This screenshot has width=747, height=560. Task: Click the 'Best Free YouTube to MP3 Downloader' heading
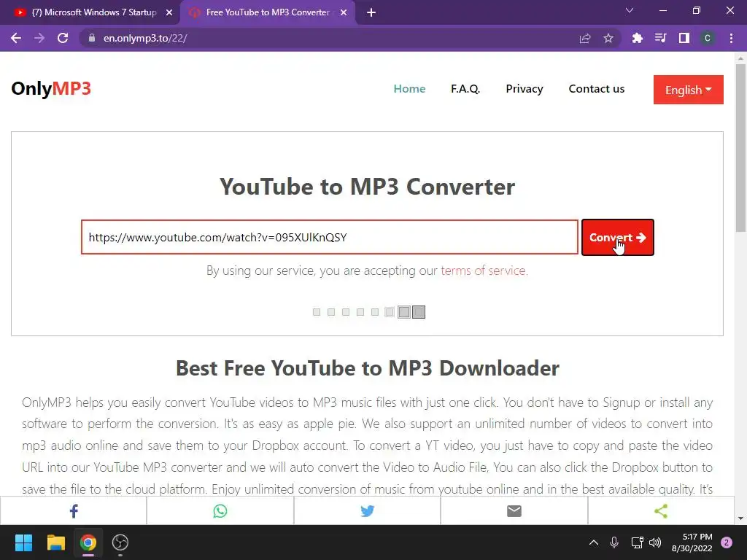click(x=368, y=368)
